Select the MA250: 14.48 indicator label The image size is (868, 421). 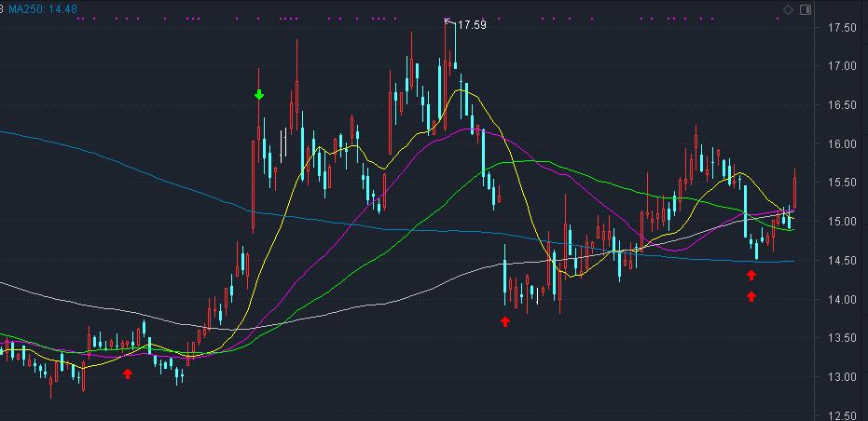[x=43, y=9]
